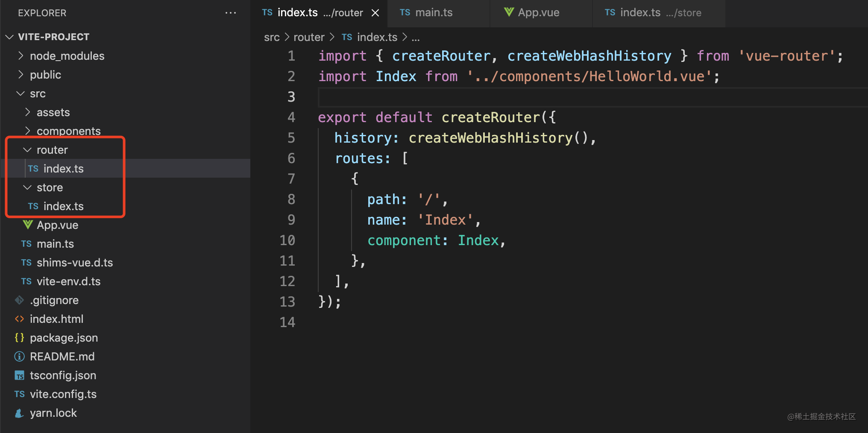
Task: Click the tsconfig.json file icon
Action: tap(19, 375)
